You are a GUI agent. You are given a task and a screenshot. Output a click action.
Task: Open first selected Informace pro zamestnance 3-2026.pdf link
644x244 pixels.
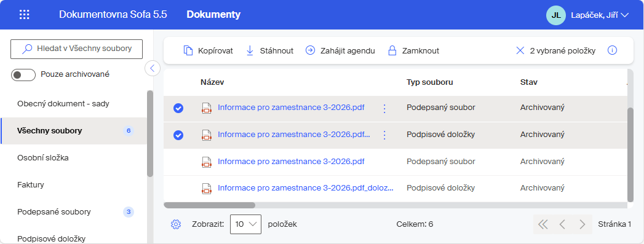(291, 108)
